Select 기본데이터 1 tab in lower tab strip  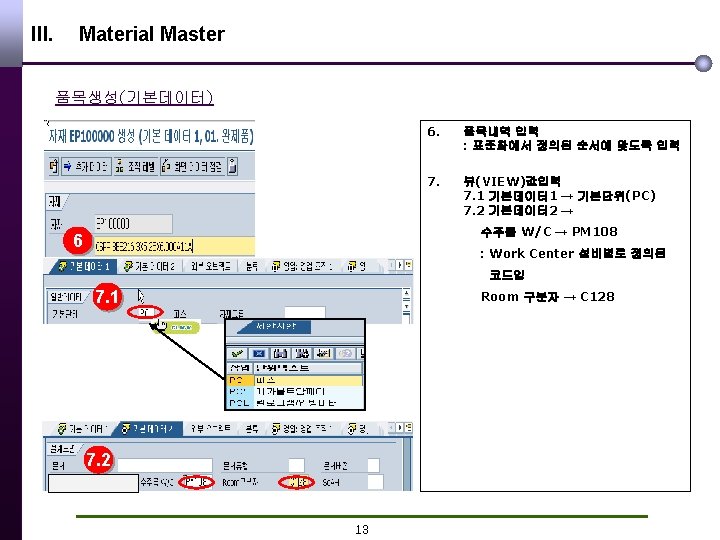pos(83,428)
